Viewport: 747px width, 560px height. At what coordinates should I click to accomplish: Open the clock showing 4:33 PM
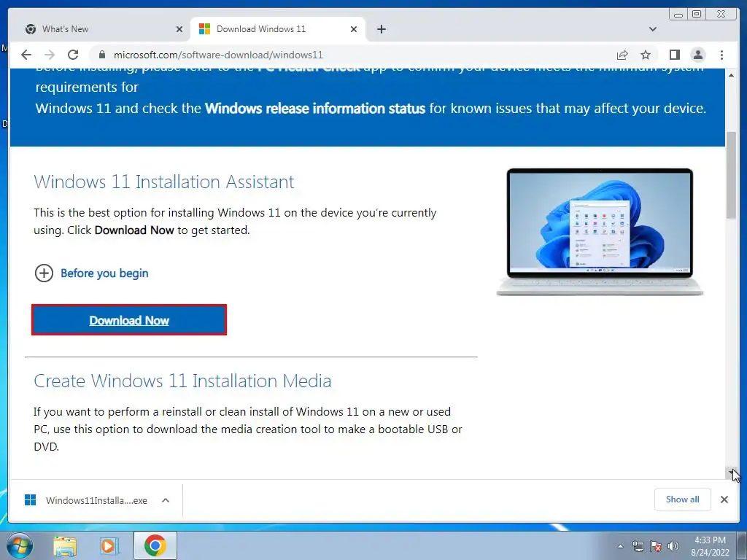(710, 545)
